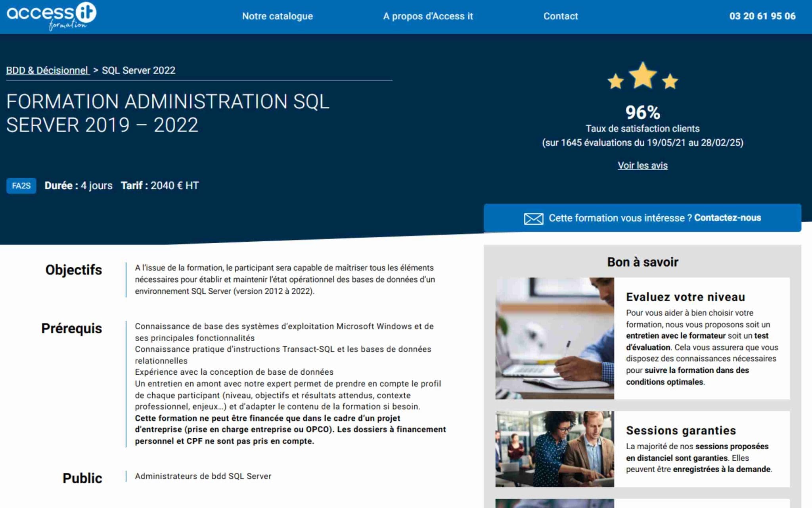Click the FA2S course code badge

point(21,186)
